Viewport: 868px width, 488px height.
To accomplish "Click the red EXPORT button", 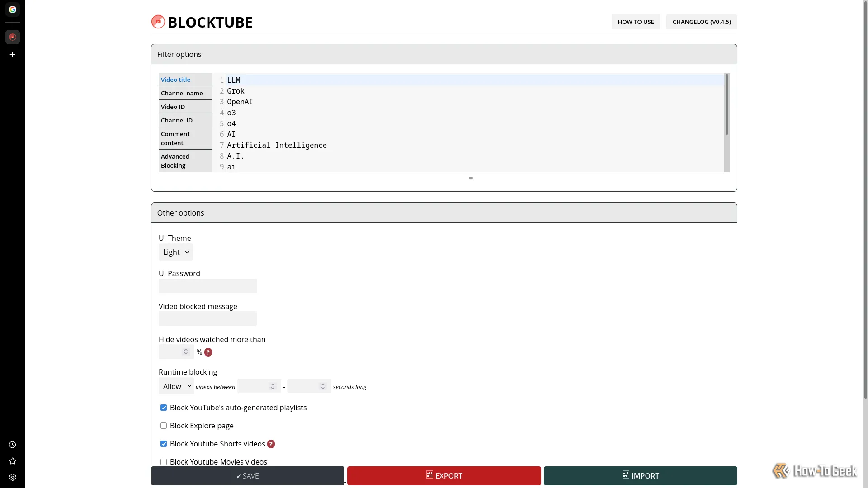I will pos(444,476).
